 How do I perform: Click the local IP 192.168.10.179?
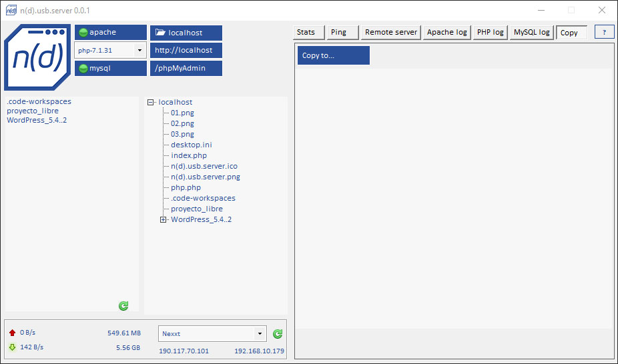[x=259, y=351]
